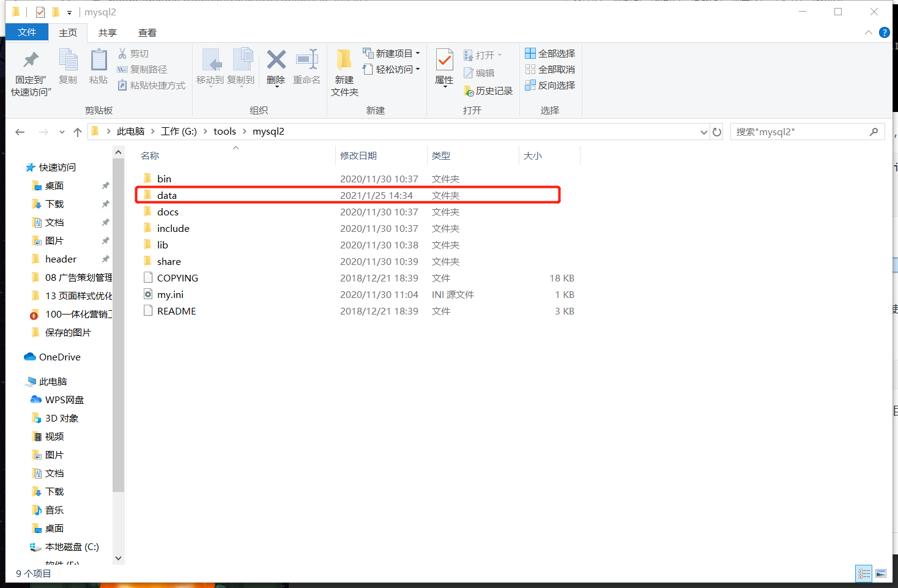Select 此电脑 in navigation pane

click(53, 381)
